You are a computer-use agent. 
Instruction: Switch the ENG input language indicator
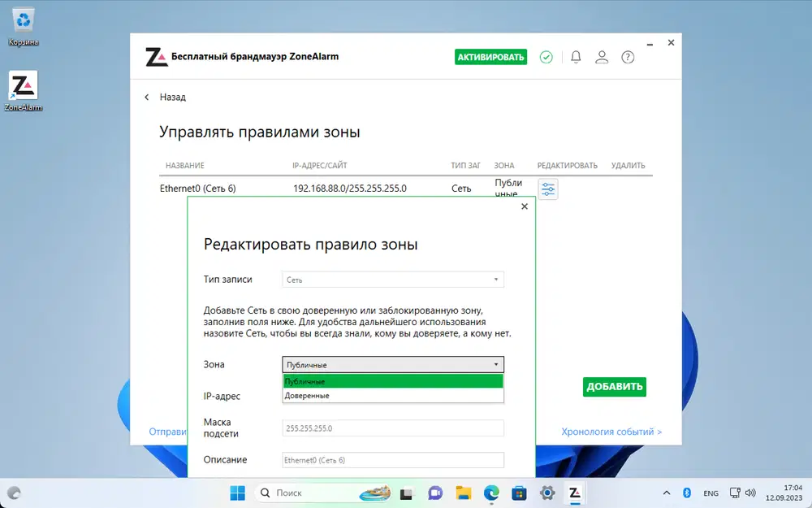tap(711, 493)
